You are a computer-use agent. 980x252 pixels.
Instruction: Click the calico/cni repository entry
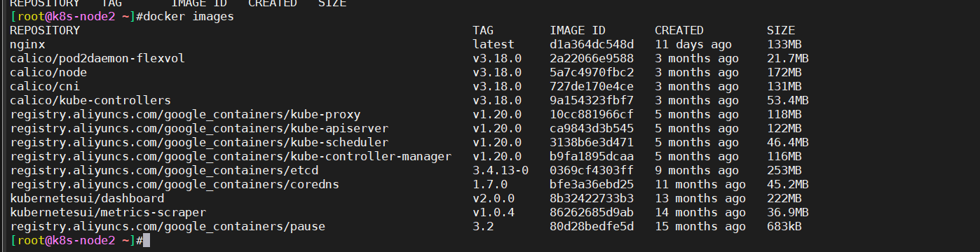click(45, 87)
